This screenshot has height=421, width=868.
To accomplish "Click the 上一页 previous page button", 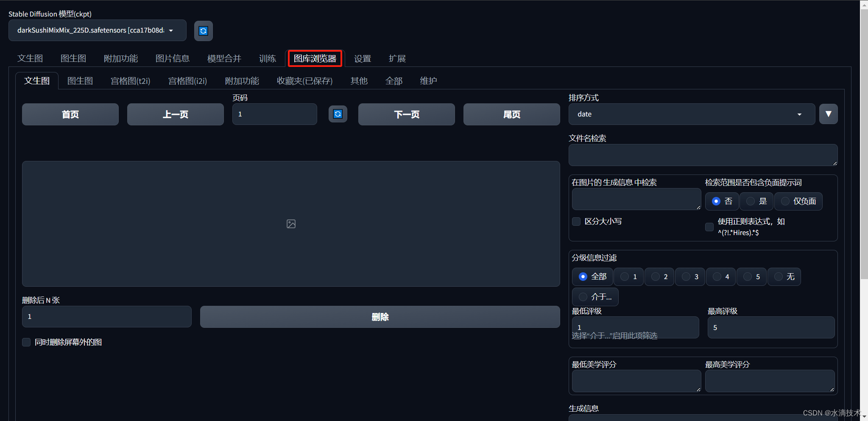I will [176, 114].
